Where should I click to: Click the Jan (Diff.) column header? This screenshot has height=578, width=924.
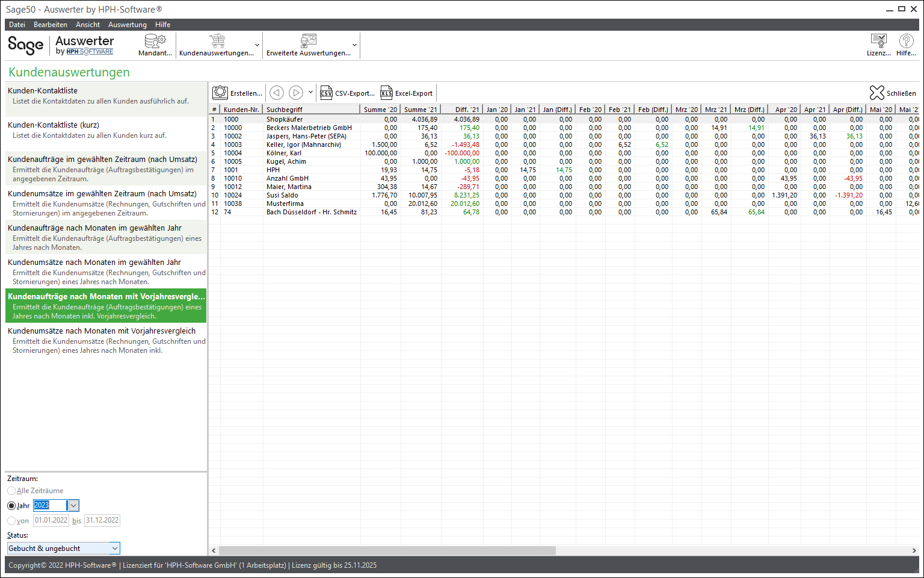pos(557,110)
